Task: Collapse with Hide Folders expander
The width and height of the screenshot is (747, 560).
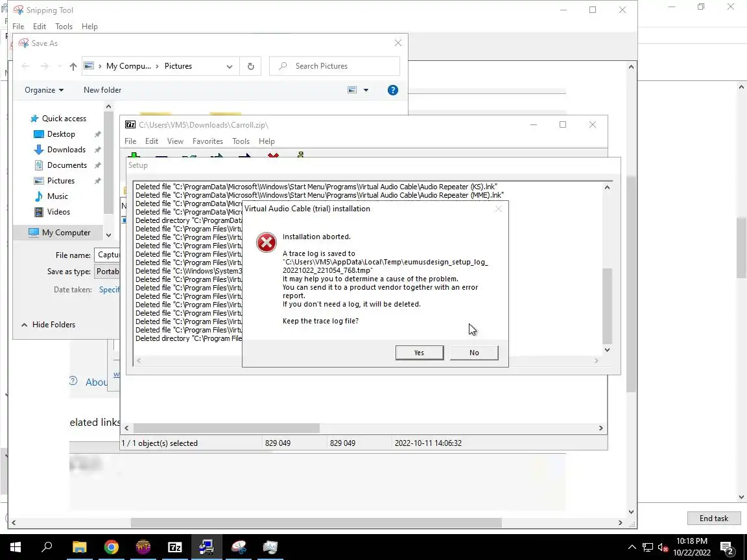Action: pyautogui.click(x=48, y=325)
